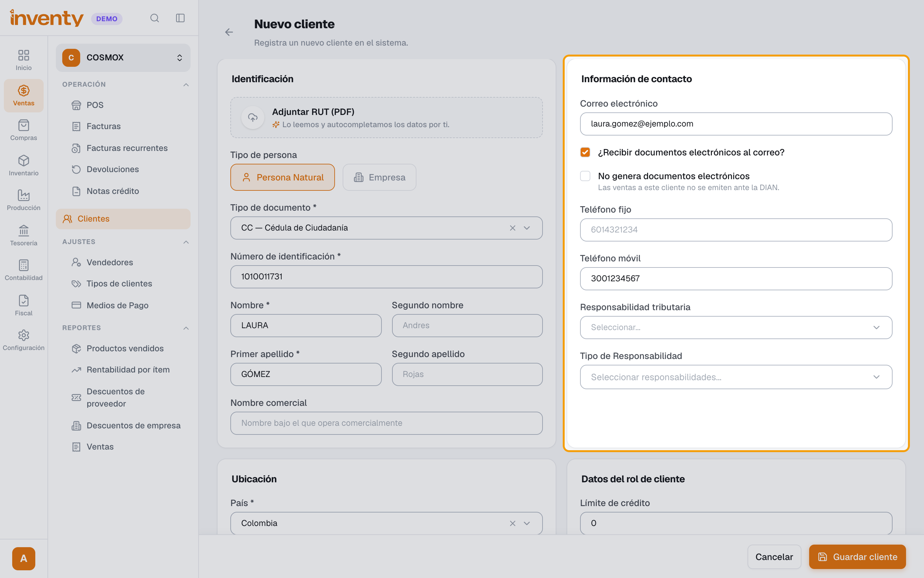
Task: Click Guardar cliente button
Action: (857, 557)
